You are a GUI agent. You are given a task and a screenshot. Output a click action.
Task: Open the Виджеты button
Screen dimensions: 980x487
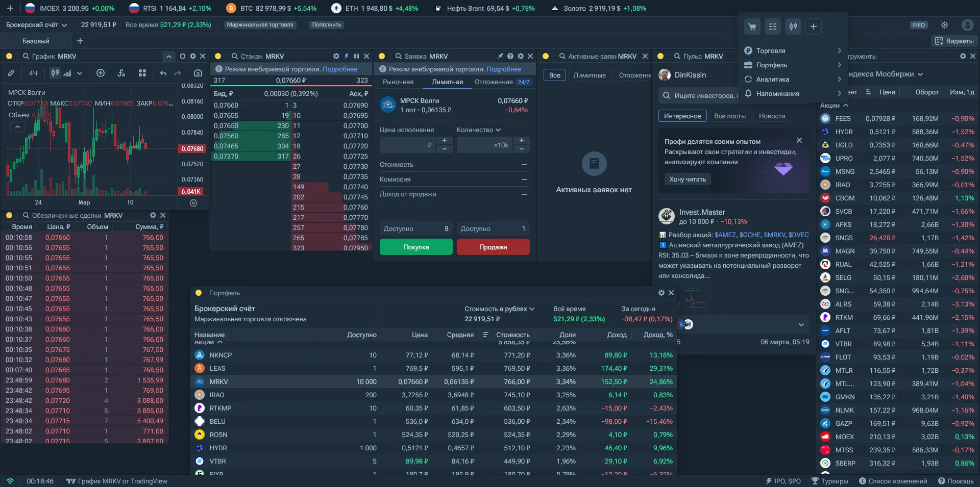[954, 41]
